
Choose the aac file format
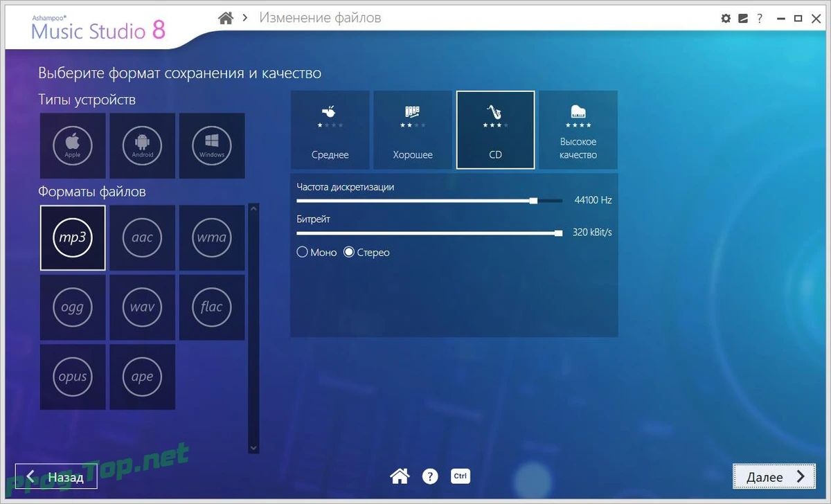pyautogui.click(x=142, y=237)
